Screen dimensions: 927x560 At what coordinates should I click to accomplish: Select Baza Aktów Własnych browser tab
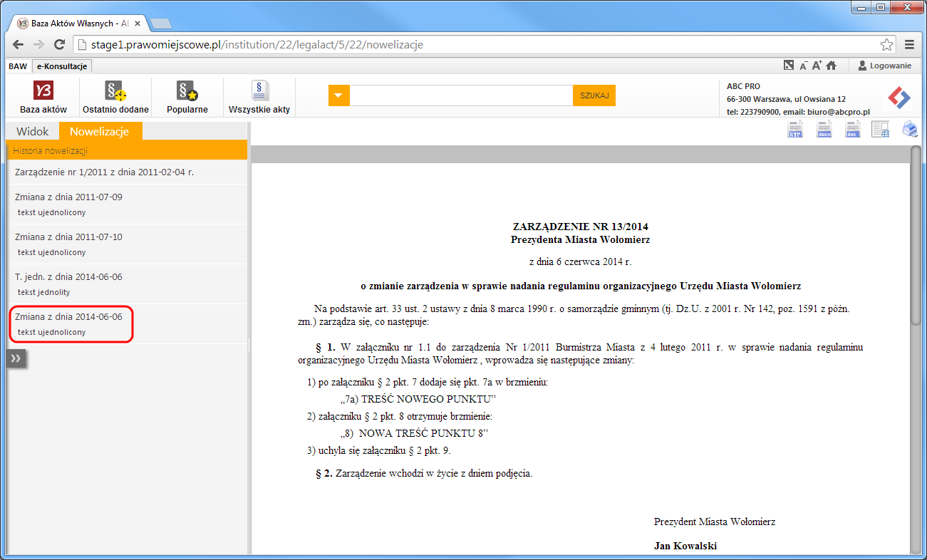78,23
